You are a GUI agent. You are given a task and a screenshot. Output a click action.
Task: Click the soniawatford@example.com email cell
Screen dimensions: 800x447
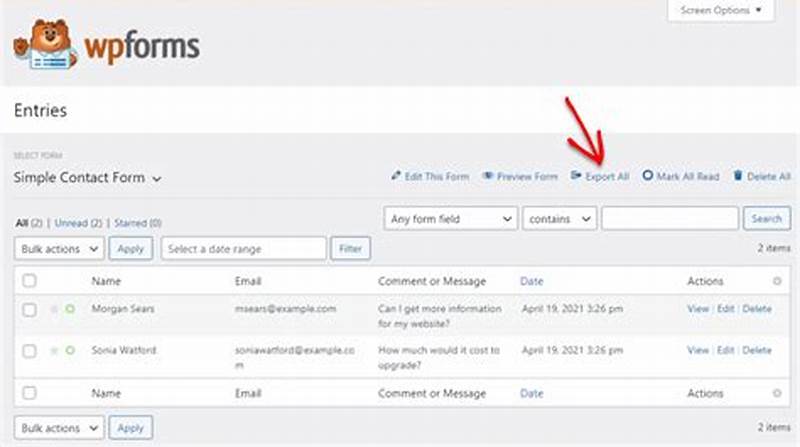tap(294, 357)
